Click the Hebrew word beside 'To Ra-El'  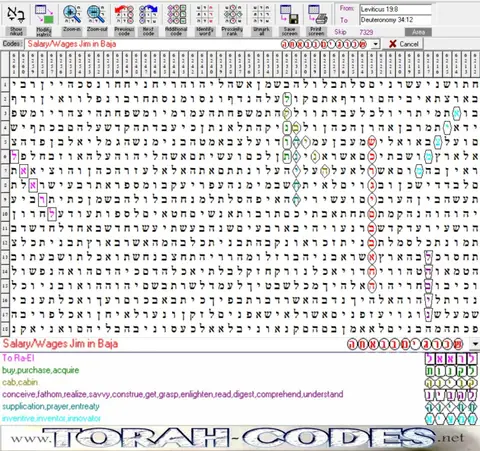452,359
